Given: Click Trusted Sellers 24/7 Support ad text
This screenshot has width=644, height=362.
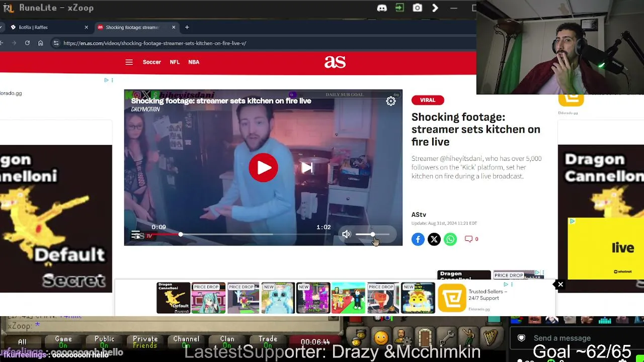Looking at the screenshot, I should pyautogui.click(x=488, y=295).
